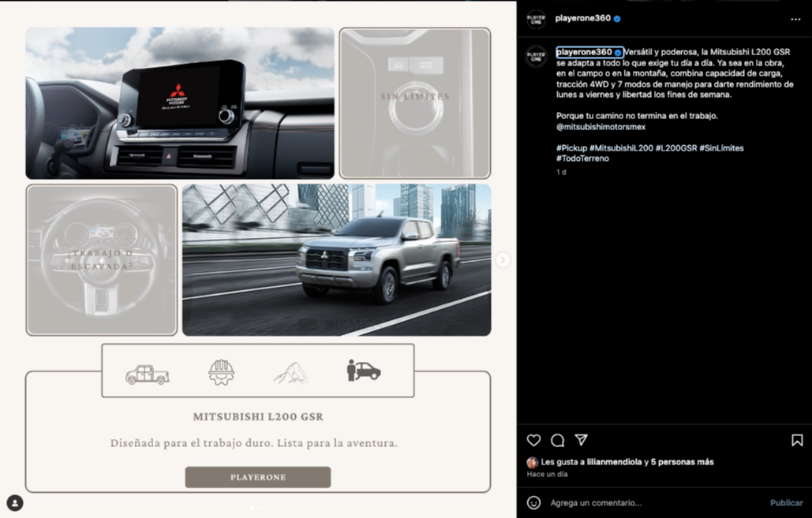Screen dimensions: 812x518
Task: Open the #SinLímites hashtag
Action: 721,148
